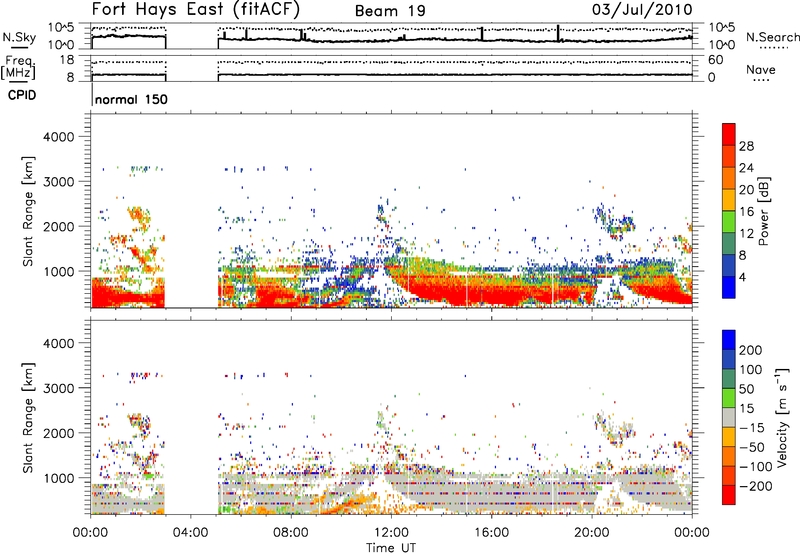This screenshot has width=800, height=554.
Task: Click the power panel 'Slant Range [km]' label
Action: click(x=28, y=211)
